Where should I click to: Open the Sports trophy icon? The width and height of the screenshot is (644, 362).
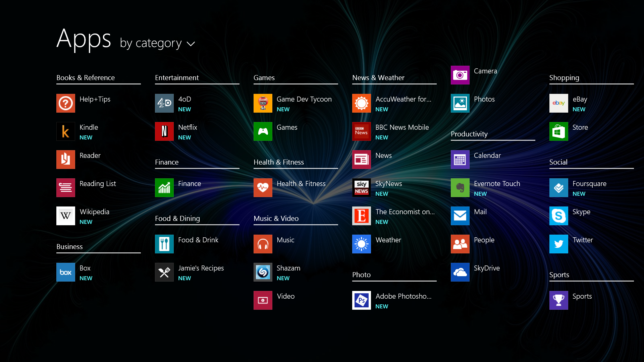tap(559, 300)
